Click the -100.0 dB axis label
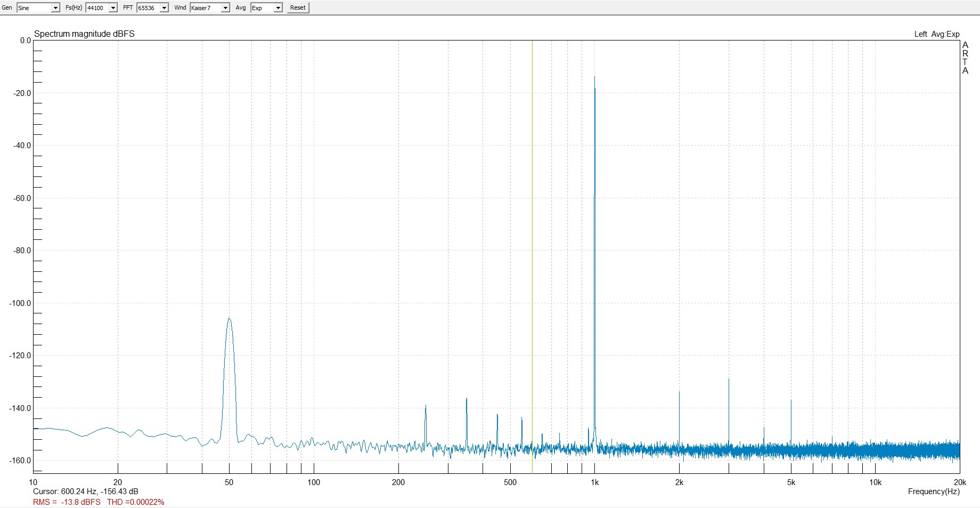This screenshot has width=980, height=508. (x=20, y=303)
